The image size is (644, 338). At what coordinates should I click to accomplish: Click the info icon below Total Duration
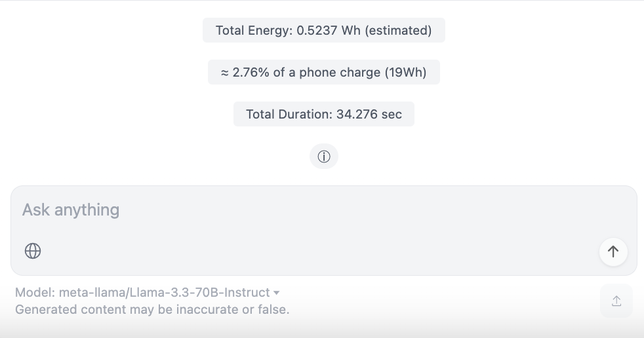coord(323,157)
